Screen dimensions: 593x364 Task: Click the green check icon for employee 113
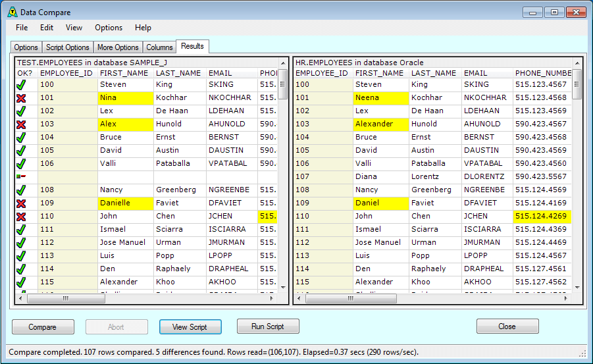[21, 256]
